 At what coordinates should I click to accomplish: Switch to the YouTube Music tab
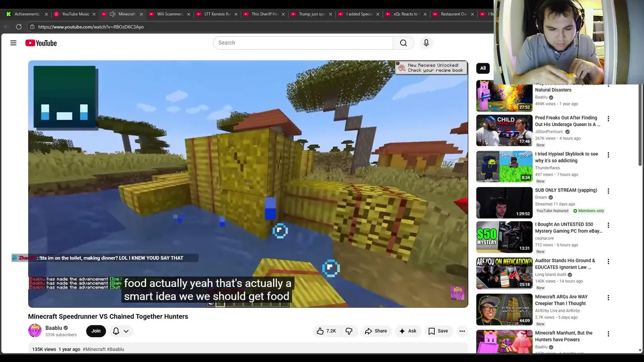coord(75,14)
